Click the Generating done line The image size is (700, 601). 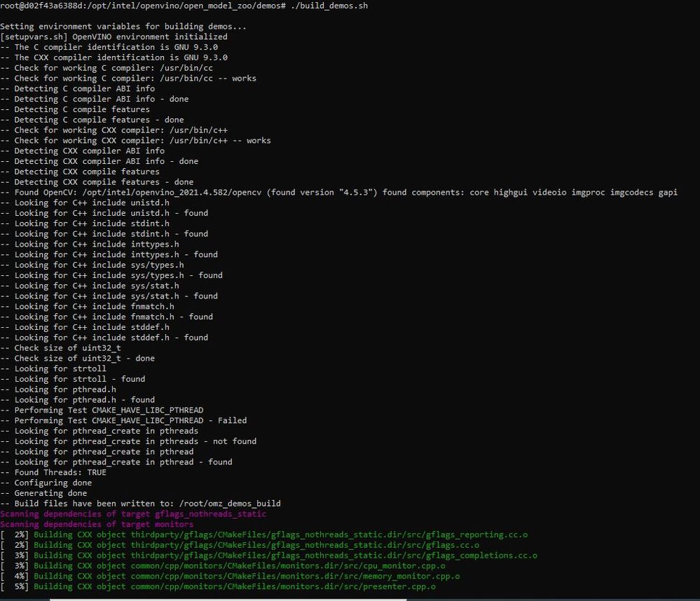[x=43, y=493]
